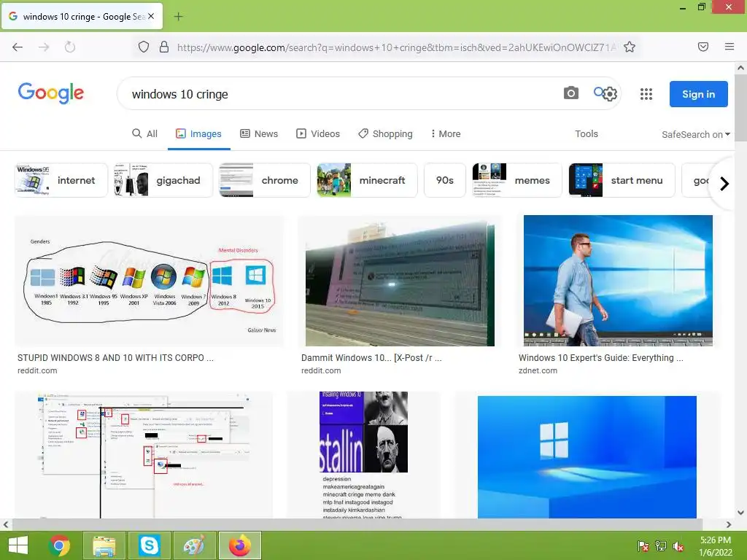This screenshot has height=560, width=747.
Task: Launch Chrome from the taskbar
Action: tap(60, 545)
